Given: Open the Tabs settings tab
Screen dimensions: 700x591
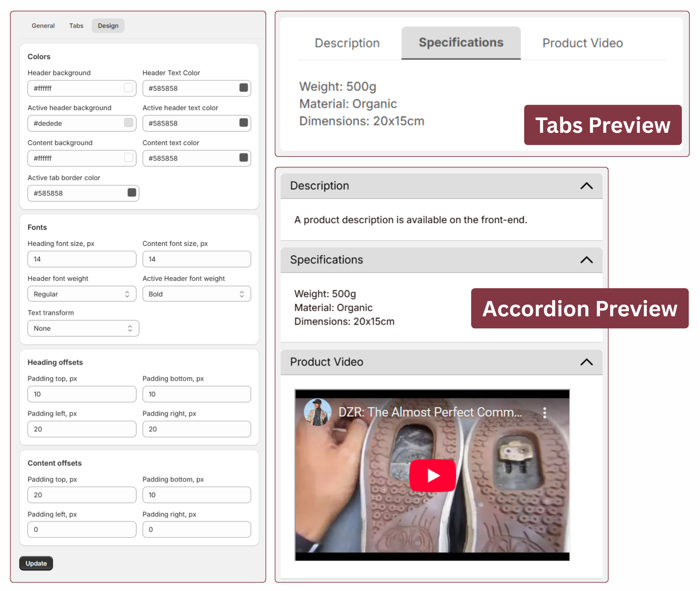Looking at the screenshot, I should [x=76, y=26].
